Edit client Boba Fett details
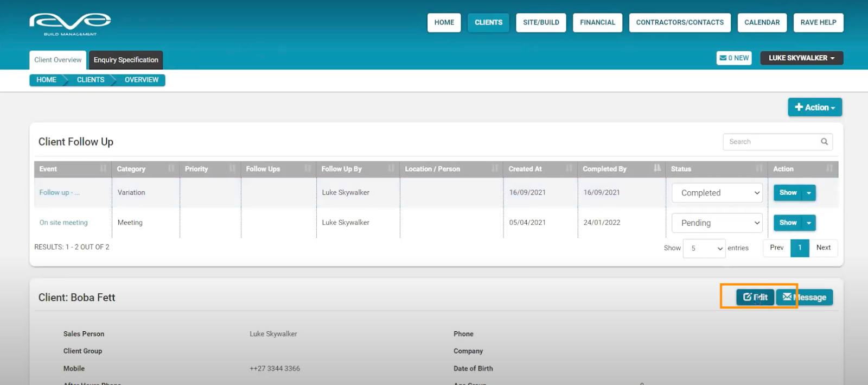Viewport: 868px width, 385px height. [755, 298]
